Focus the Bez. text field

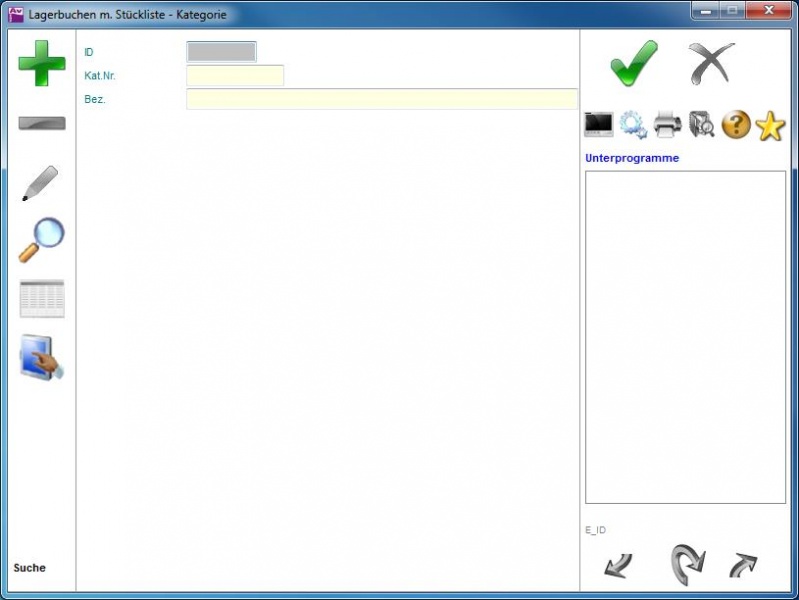coord(381,99)
